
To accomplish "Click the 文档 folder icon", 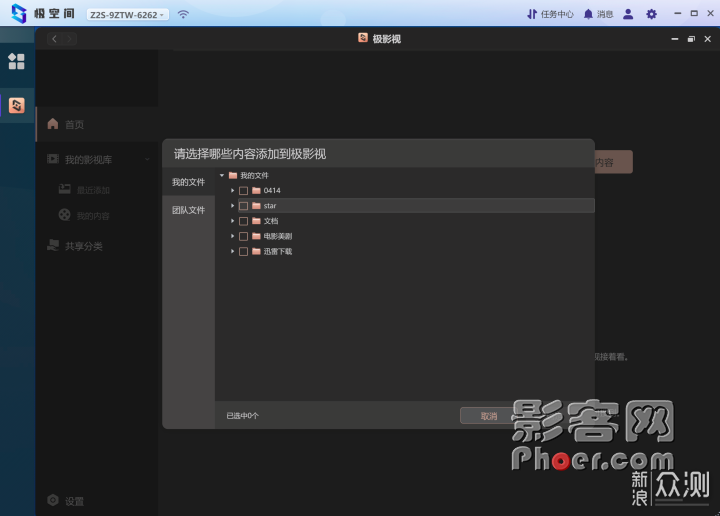I will (x=256, y=221).
